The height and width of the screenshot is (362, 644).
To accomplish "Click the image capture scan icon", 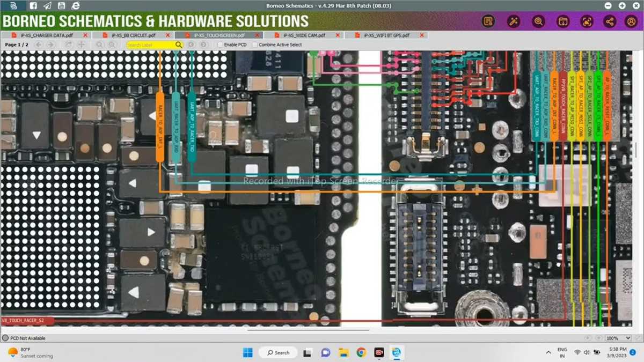I will (x=587, y=21).
